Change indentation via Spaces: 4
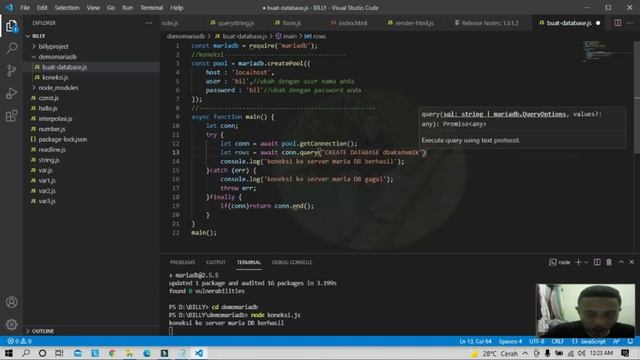This screenshot has height=360, width=640. tap(510, 341)
